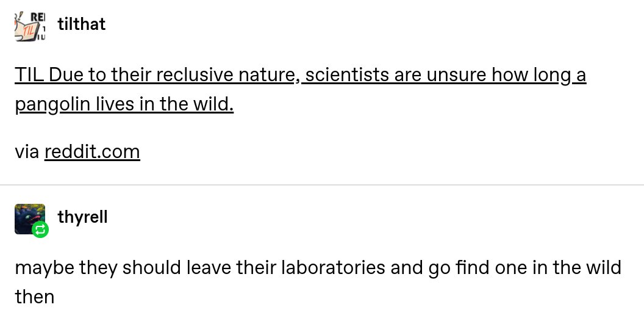
Task: Click the green reblog badge icon
Action: click(x=40, y=229)
